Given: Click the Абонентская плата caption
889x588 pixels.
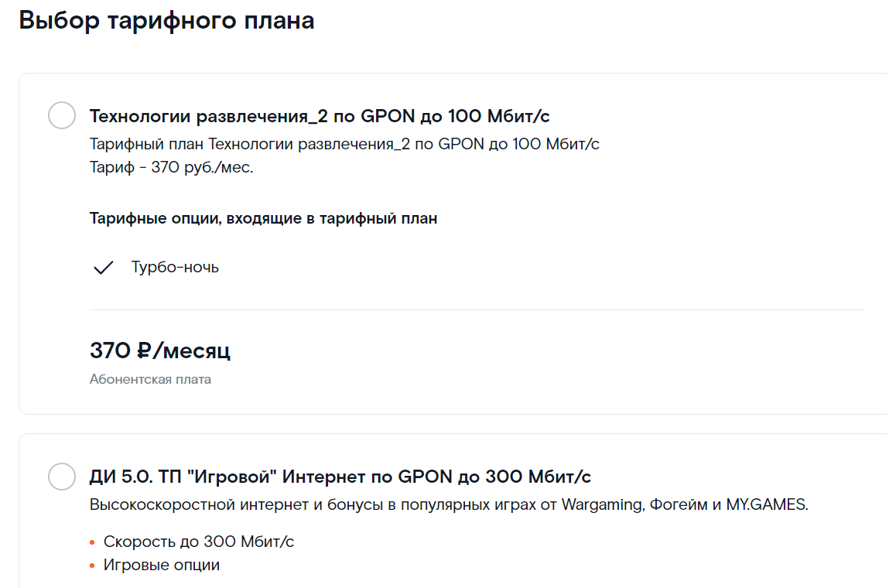Looking at the screenshot, I should [150, 379].
